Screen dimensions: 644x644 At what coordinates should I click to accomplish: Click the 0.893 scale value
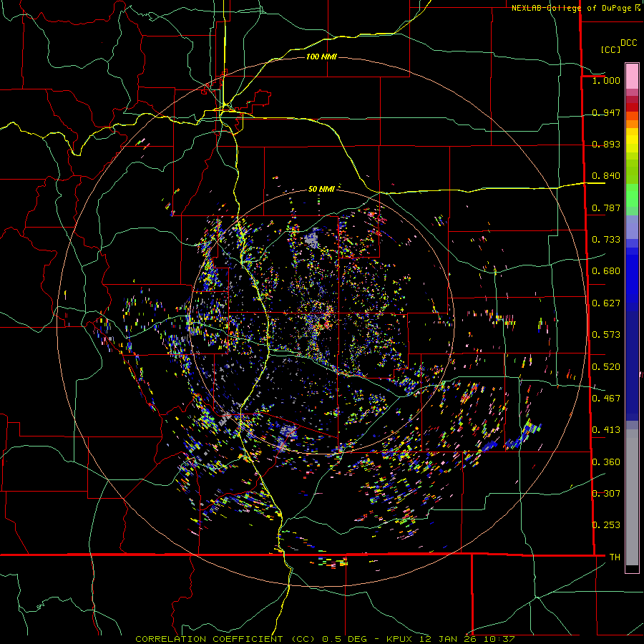pyautogui.click(x=606, y=144)
